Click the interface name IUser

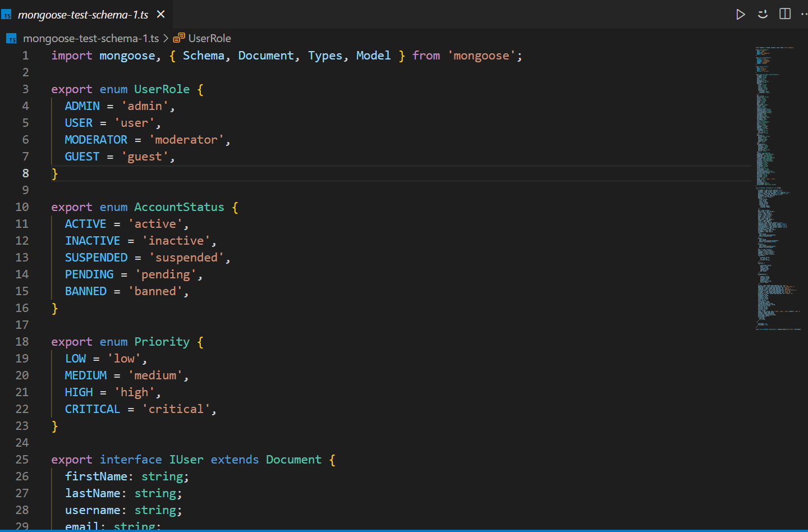click(186, 460)
